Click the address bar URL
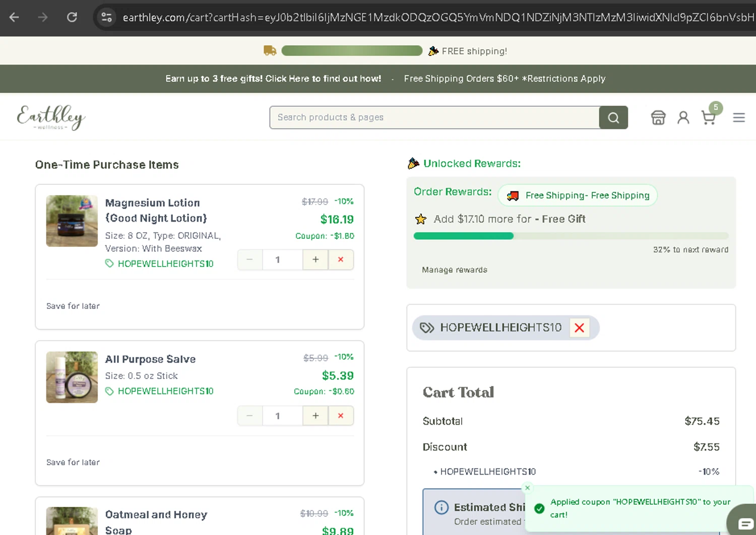Viewport: 756px width, 535px height. coord(437,17)
